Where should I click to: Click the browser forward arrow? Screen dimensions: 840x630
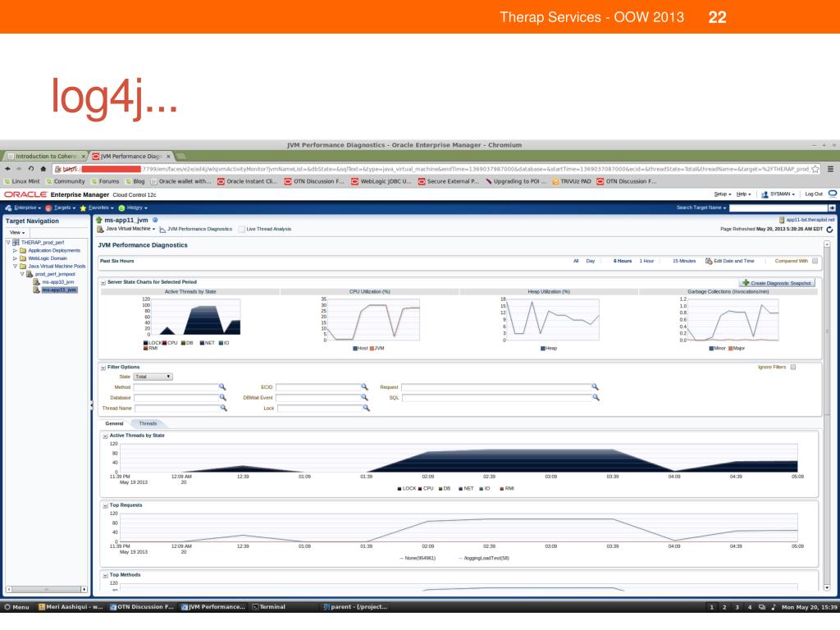pyautogui.click(x=20, y=169)
